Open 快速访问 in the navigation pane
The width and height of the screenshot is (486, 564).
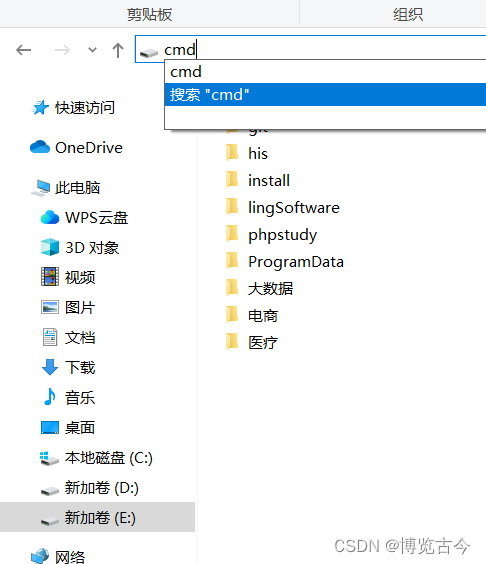[x=85, y=108]
